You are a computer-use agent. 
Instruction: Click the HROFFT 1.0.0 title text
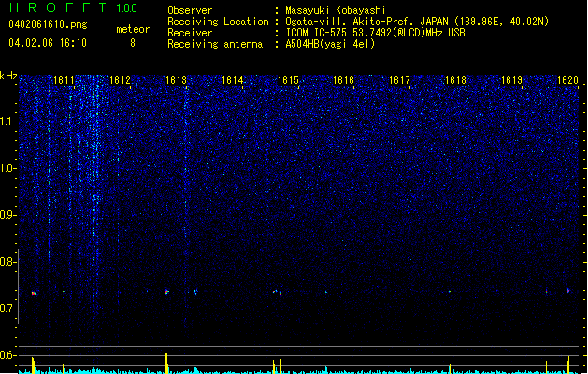click(x=73, y=7)
